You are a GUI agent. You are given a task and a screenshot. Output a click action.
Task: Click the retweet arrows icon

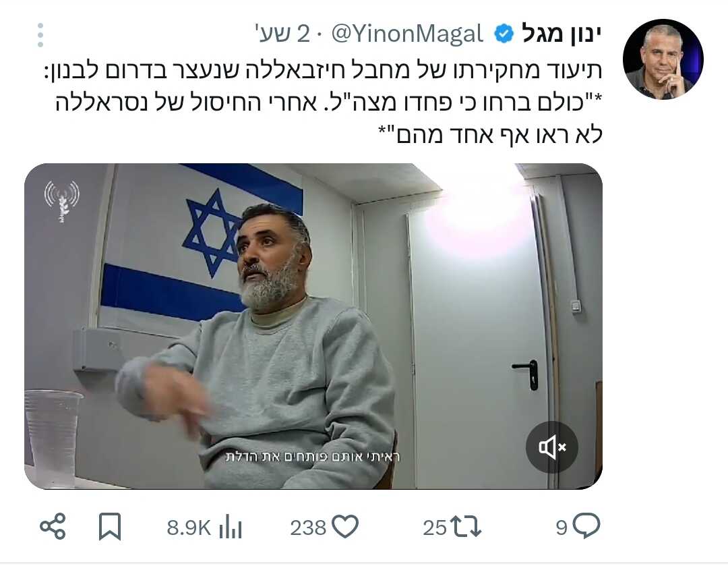466,527
